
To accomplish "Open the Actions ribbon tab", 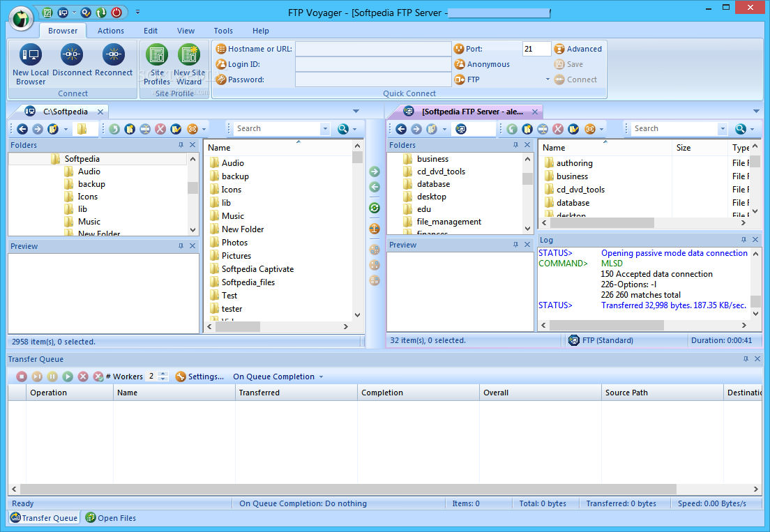I will 110,31.
